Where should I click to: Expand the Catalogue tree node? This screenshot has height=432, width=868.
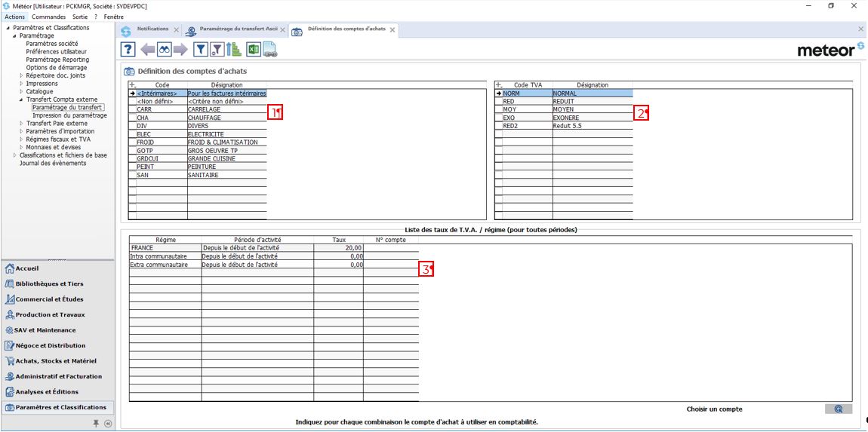pyautogui.click(x=22, y=91)
